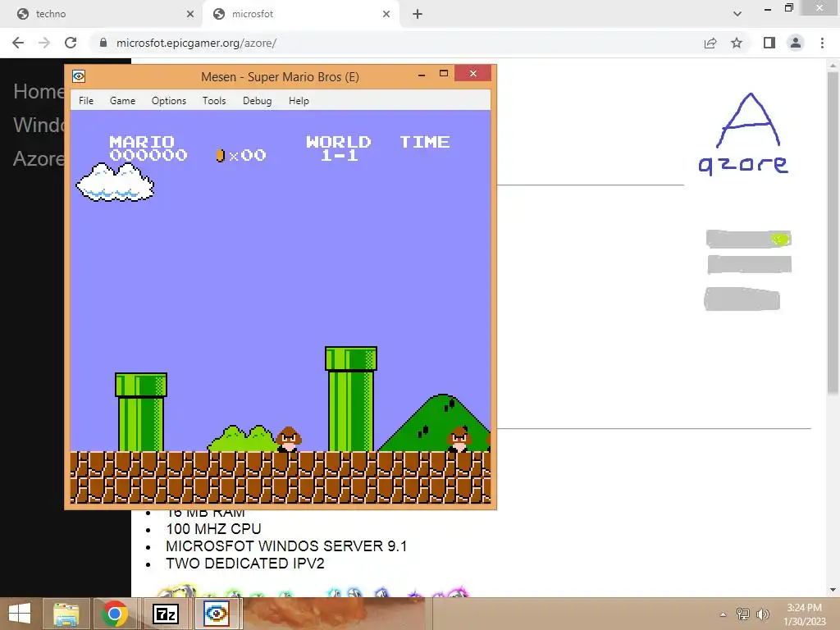Open the Home sidebar link
Viewport: 840px width, 630px height.
point(39,92)
